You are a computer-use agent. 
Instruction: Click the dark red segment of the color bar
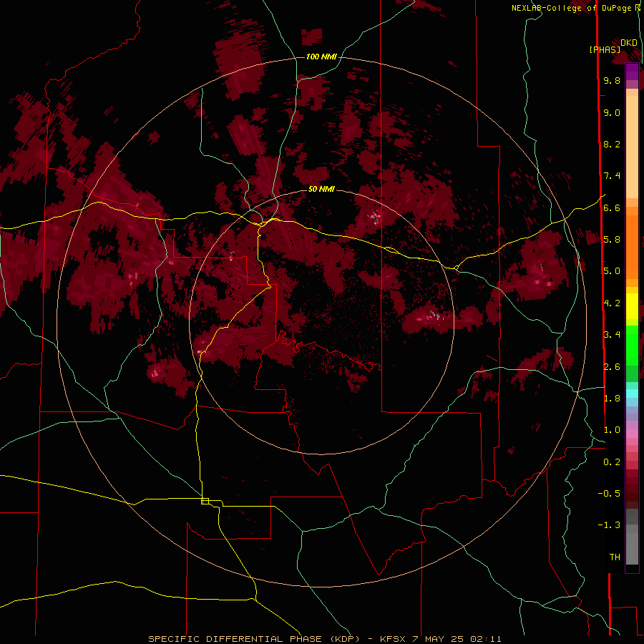point(632,489)
